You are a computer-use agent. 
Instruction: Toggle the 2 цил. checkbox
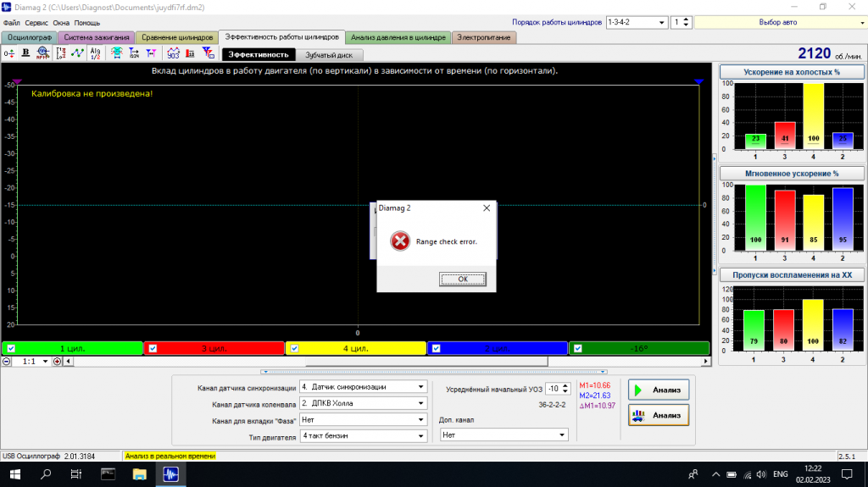tap(437, 348)
